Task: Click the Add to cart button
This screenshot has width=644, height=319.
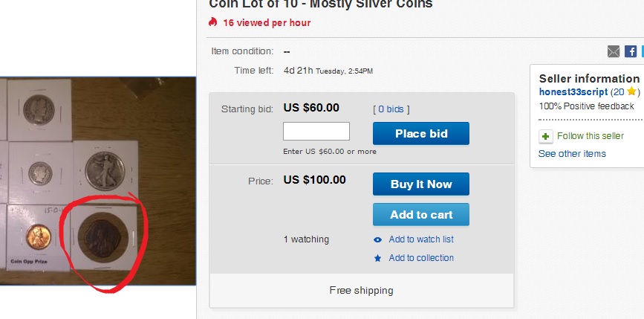Action: click(x=420, y=215)
